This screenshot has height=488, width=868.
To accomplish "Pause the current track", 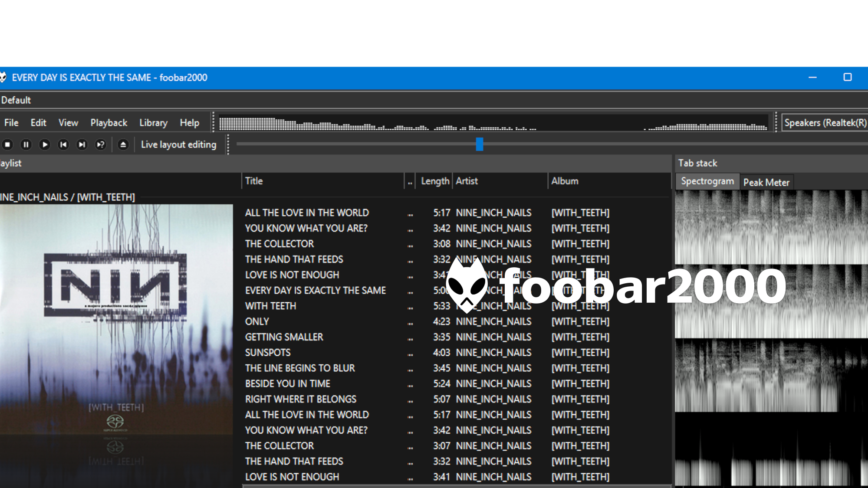I will click(x=26, y=144).
